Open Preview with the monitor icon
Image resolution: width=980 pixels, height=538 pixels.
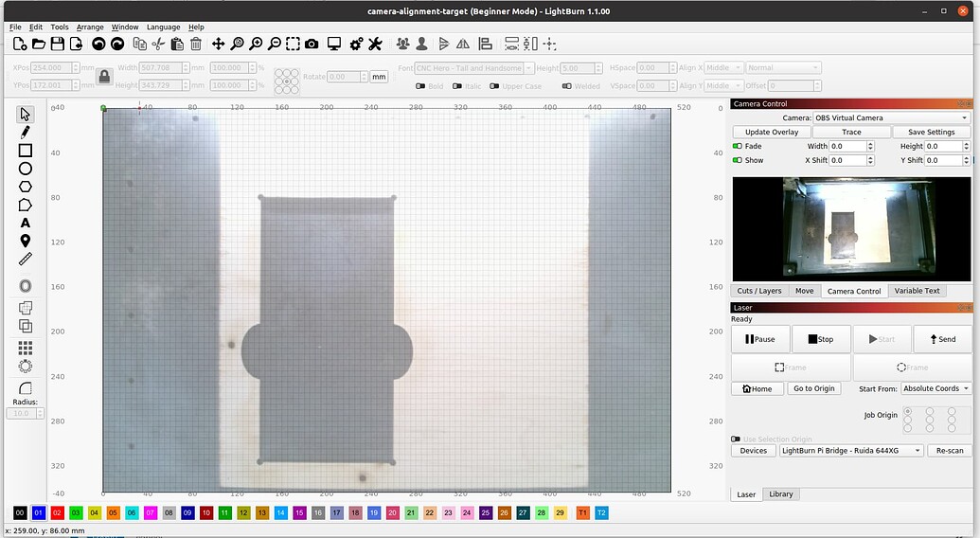point(334,44)
